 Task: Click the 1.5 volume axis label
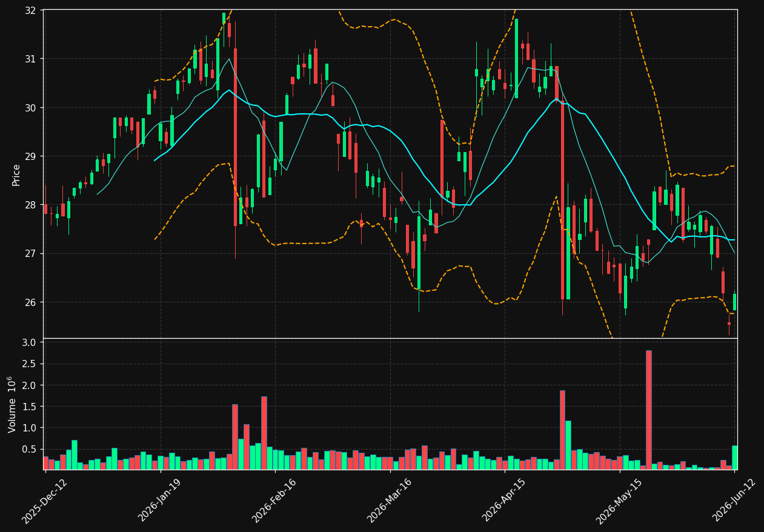[28, 407]
